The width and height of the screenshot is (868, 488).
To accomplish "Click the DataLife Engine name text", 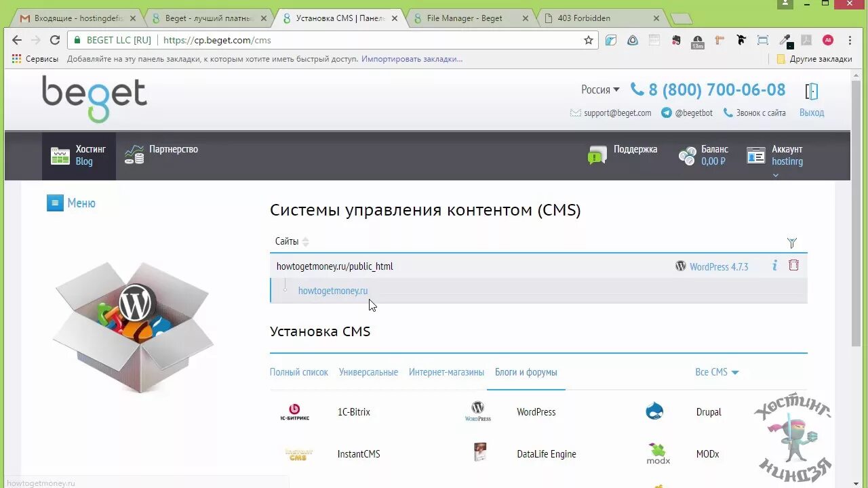I will point(547,454).
